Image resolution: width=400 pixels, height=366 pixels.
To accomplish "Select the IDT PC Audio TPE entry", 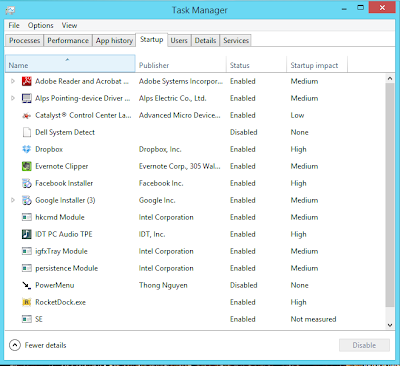I will point(64,234).
